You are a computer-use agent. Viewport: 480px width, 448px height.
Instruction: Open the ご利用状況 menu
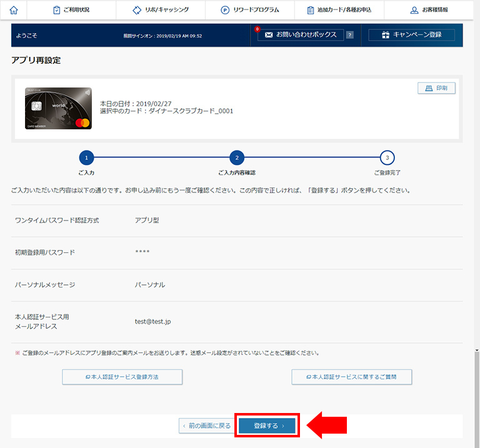pos(71,10)
